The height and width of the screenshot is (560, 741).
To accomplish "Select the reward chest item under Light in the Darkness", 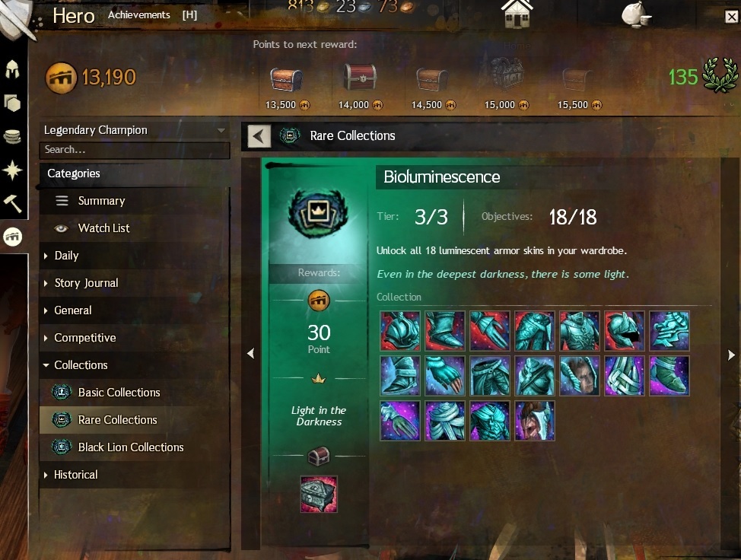I will tap(319, 495).
